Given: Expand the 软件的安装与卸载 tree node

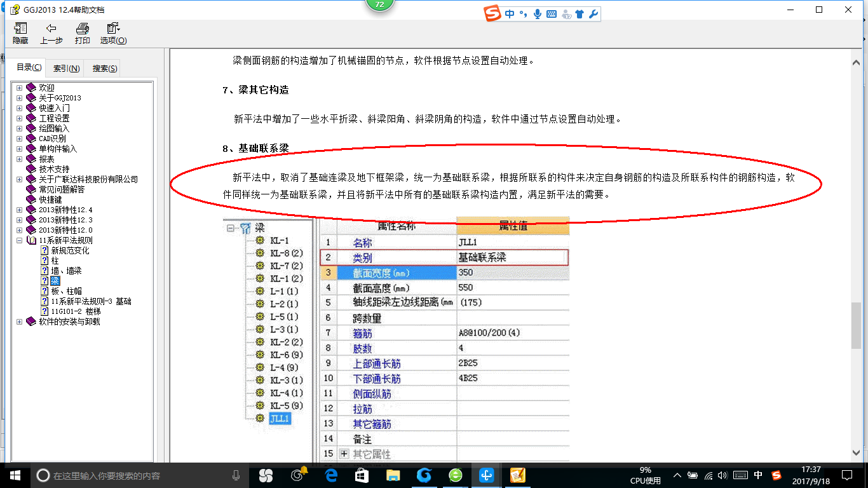Looking at the screenshot, I should pyautogui.click(x=19, y=322).
